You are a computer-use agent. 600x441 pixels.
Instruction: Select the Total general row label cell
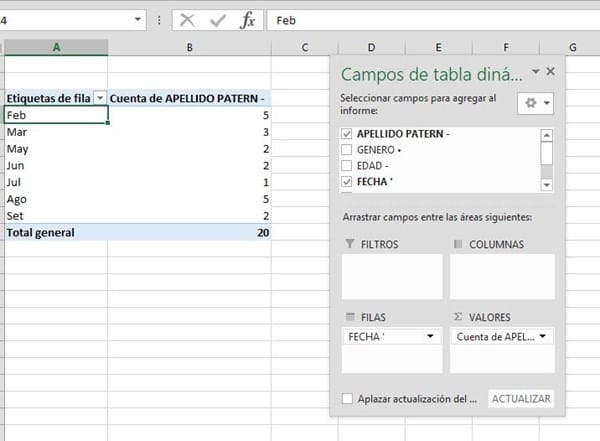54,232
